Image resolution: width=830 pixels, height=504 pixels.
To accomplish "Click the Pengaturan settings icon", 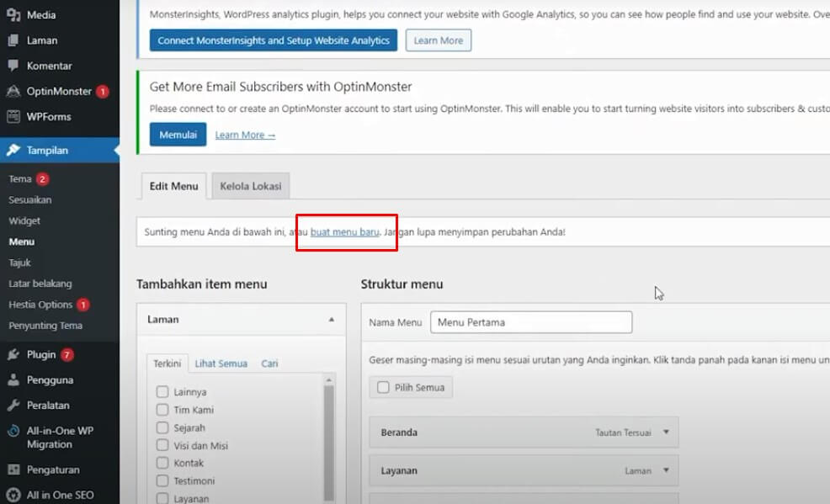I will (x=13, y=470).
